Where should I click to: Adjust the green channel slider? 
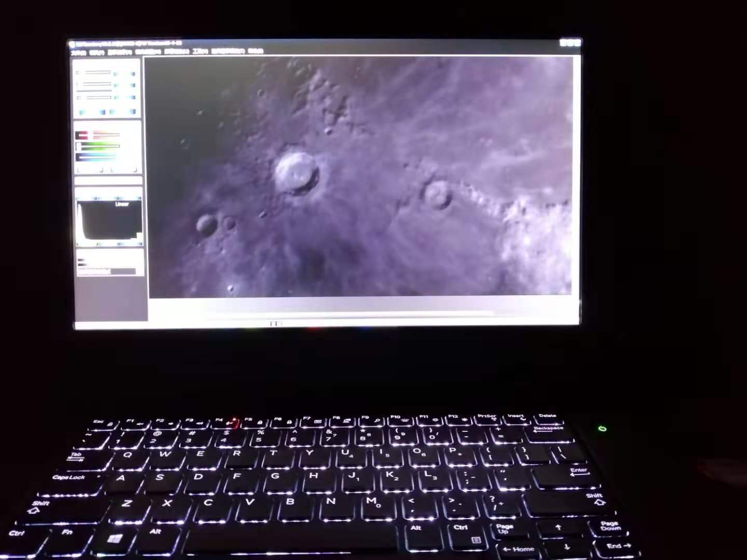(99, 146)
